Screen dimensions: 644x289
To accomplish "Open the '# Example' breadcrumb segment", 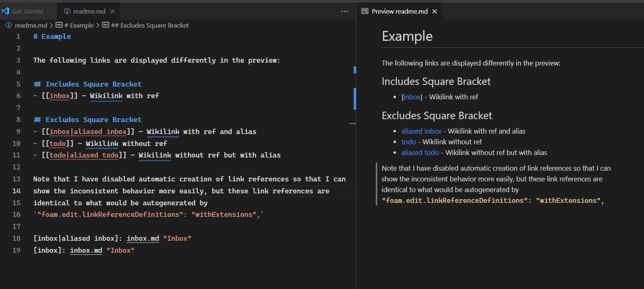I will (x=79, y=25).
